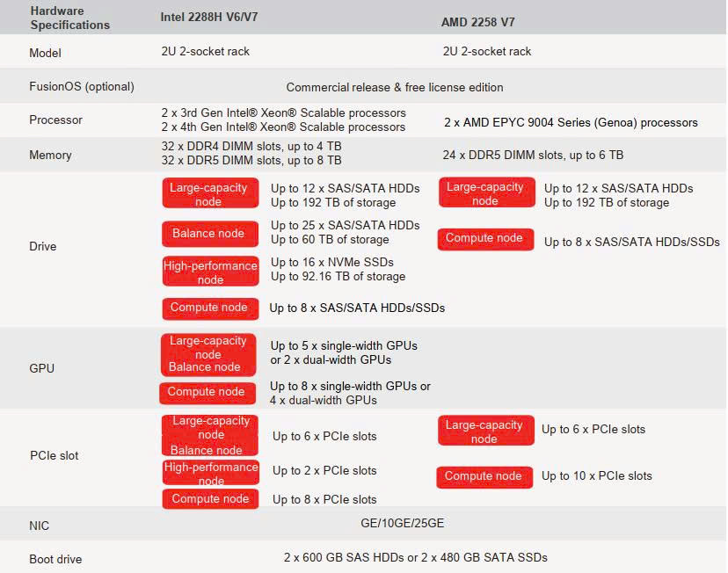Click '2U 2-socket rack' in the AMD column
728x573 pixels.
point(486,51)
